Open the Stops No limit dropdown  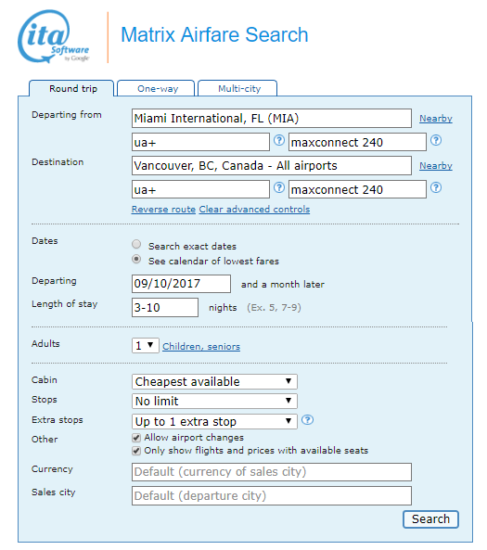coord(215,401)
